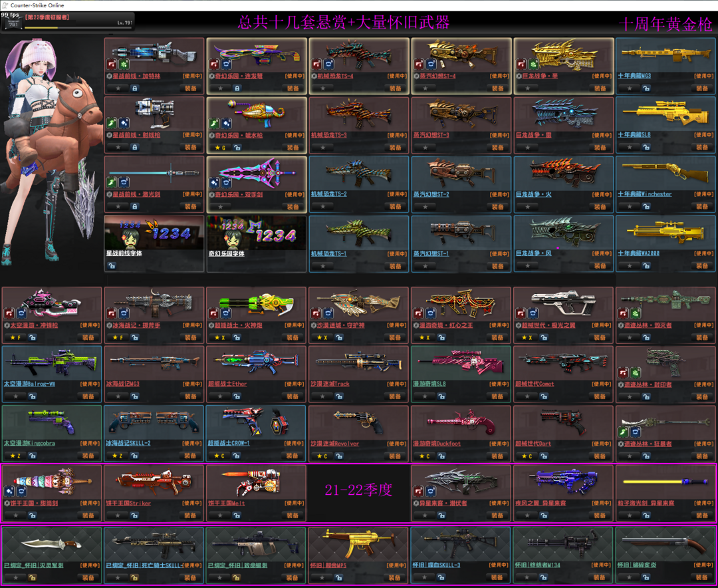Image resolution: width=718 pixels, height=588 pixels.
Task: Toggle the star C favorite on 沙漠迷城Revolver
Action: pos(322,456)
